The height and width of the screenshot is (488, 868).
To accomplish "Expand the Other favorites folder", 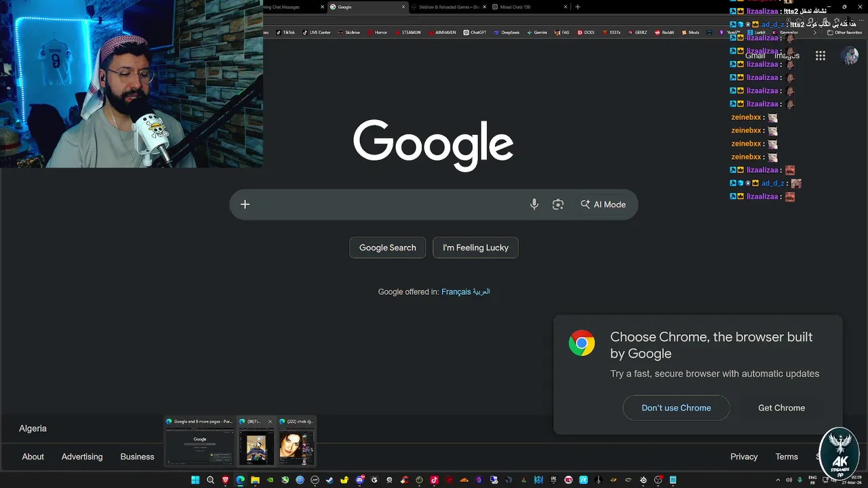I will [x=844, y=32].
